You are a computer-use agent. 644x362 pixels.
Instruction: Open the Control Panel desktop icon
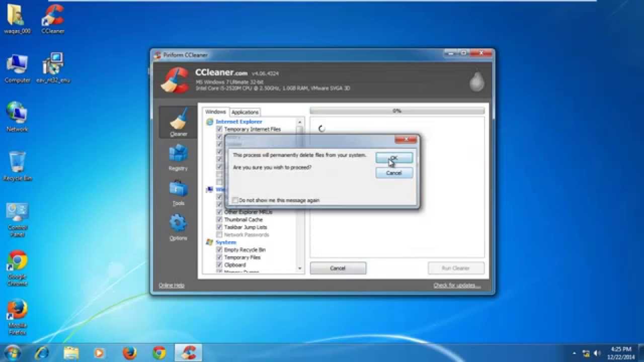tap(17, 220)
